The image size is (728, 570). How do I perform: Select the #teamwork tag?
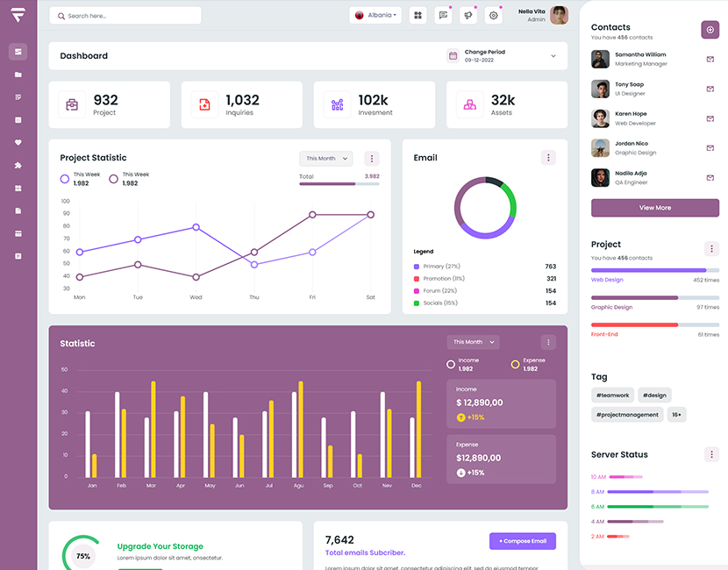(x=611, y=395)
